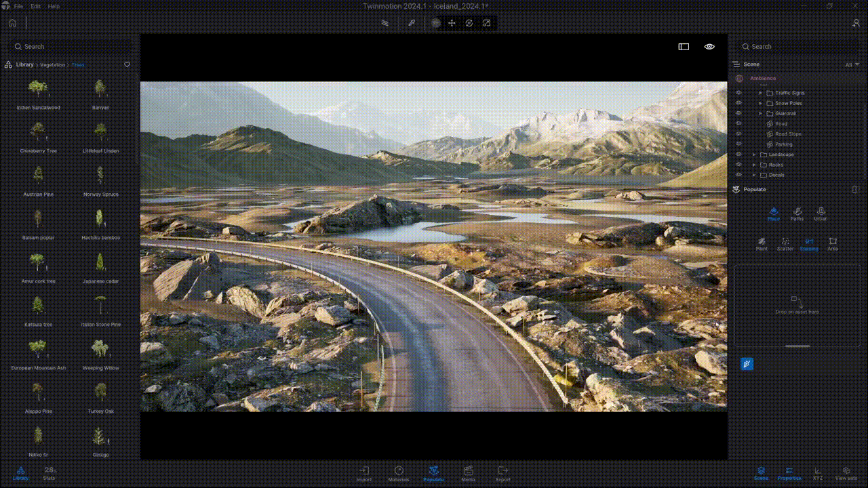The image size is (868, 488).
Task: Activate the Move gizmo tool
Action: [452, 23]
